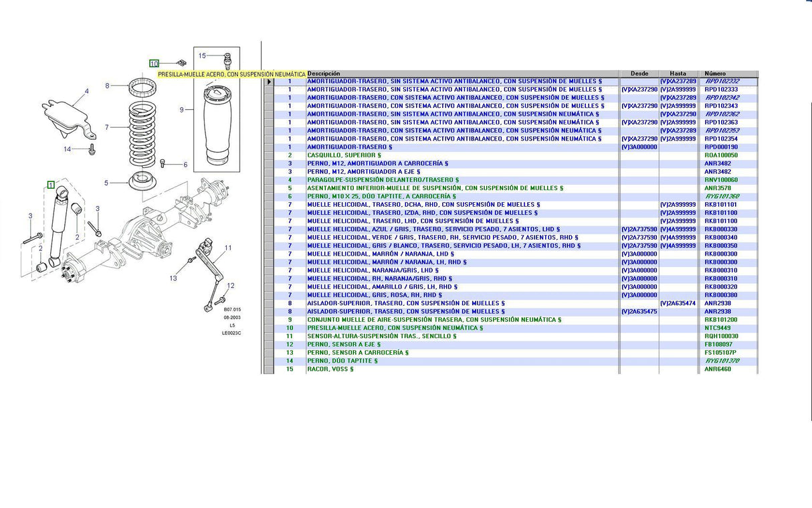Select SENSOR-ALTURA-SUSPENSIÓN TRAS., SENCILLO row
The width and height of the screenshot is (812, 508).
point(511,336)
